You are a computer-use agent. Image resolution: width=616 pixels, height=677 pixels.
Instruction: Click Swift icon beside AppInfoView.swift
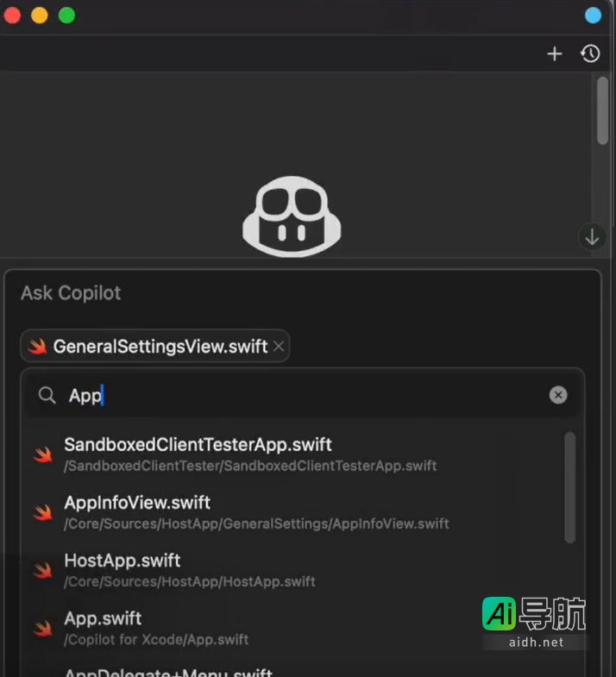point(43,512)
